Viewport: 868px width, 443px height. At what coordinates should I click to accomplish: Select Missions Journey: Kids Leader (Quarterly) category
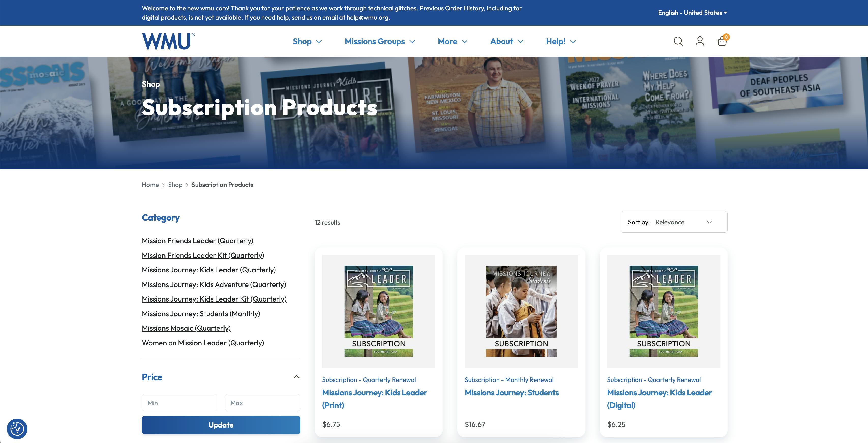point(208,270)
